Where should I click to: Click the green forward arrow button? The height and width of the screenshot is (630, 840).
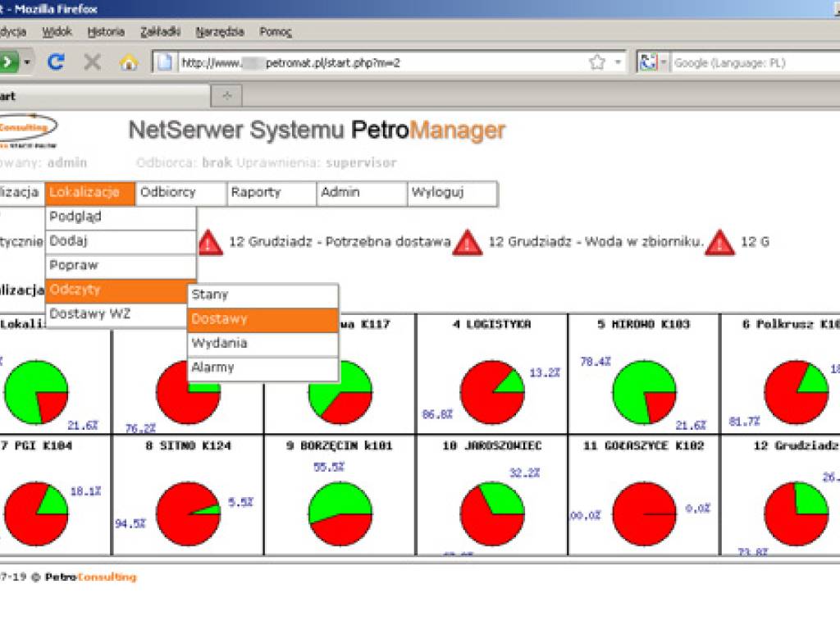coord(8,62)
